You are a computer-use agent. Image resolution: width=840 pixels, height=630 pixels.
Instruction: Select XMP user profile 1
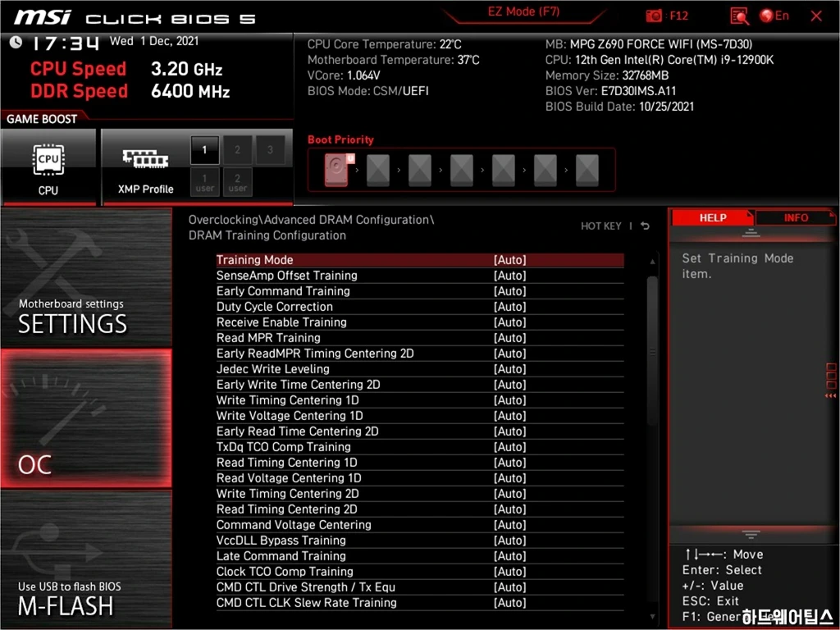(204, 182)
